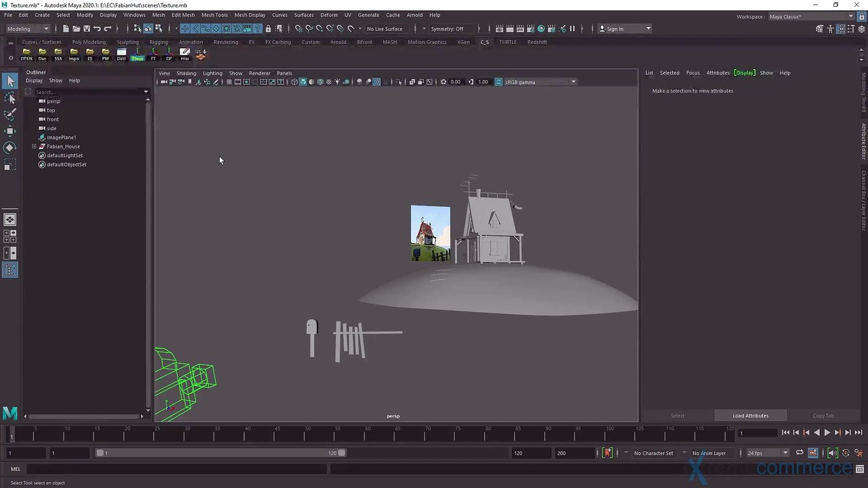The height and width of the screenshot is (488, 868).
Task: Open the Symmetry: Off dropdown
Action: click(450, 28)
